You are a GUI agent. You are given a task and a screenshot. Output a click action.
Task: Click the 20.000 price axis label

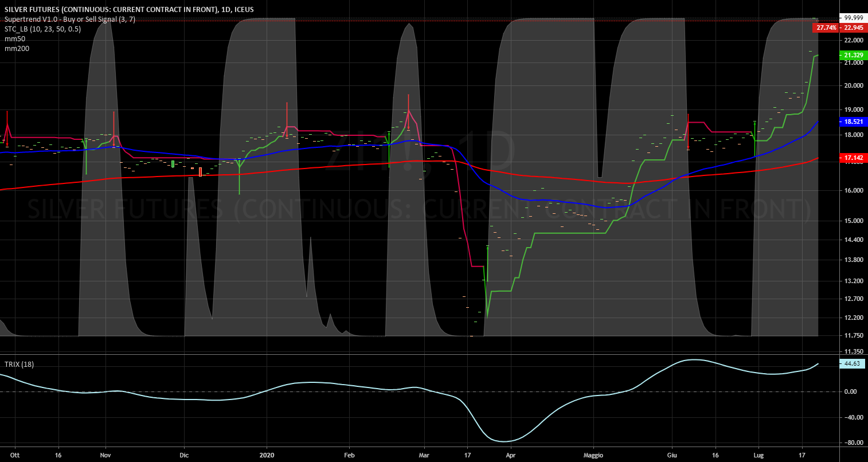[853, 85]
